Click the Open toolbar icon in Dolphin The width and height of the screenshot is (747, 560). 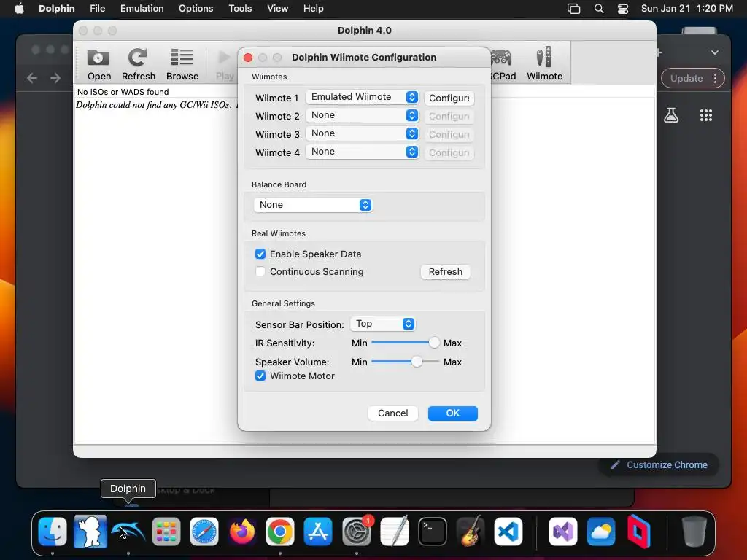coord(99,64)
